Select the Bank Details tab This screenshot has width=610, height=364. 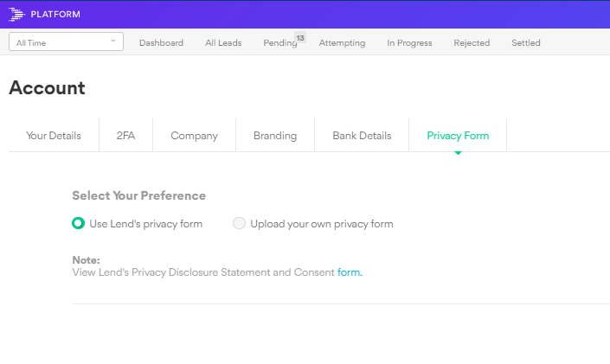click(x=362, y=136)
